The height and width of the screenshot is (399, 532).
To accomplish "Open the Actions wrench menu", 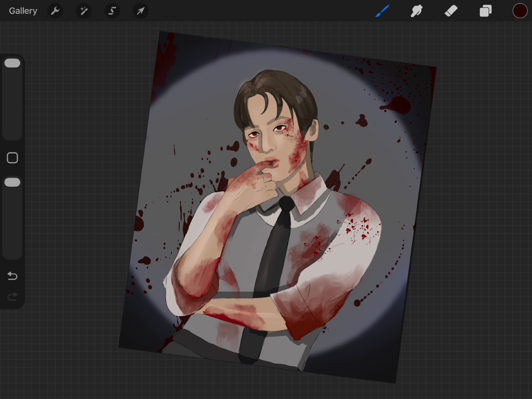I will pyautogui.click(x=55, y=11).
